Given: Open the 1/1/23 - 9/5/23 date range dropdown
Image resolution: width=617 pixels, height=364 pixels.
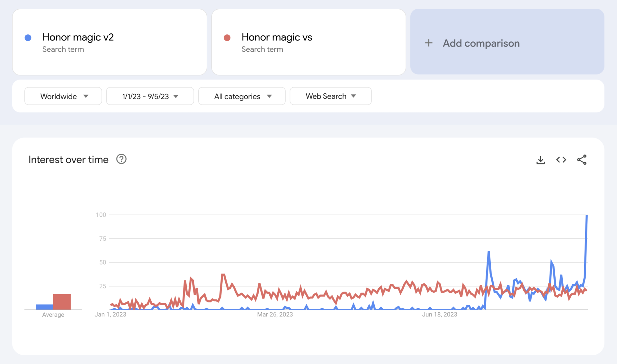Looking at the screenshot, I should 150,96.
